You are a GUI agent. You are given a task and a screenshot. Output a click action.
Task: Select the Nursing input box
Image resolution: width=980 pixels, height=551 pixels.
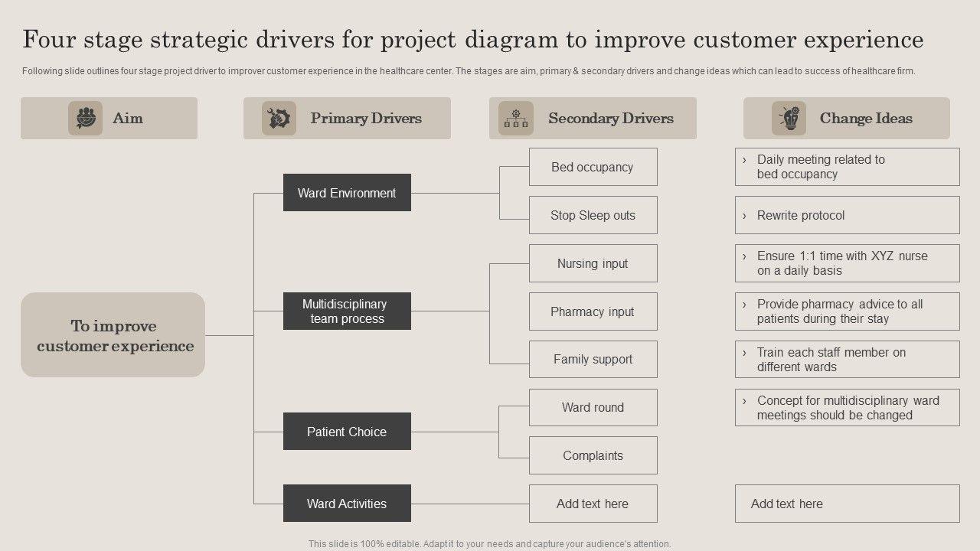[x=593, y=263]
